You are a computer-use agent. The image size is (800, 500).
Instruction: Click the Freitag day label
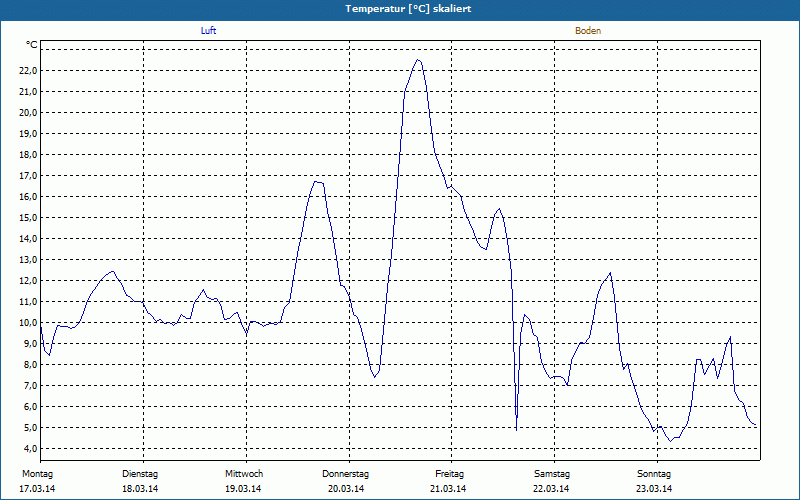click(449, 474)
